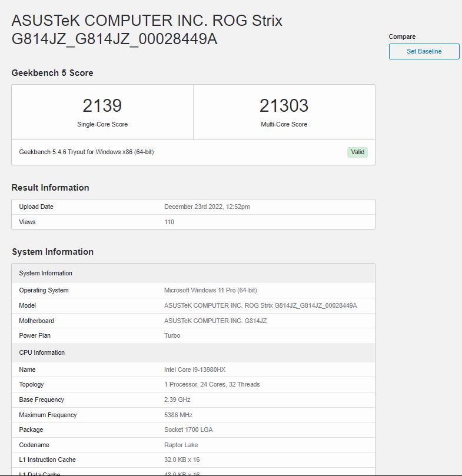The image size is (462, 476).
Task: Click the Package value Socket 1700 LGA
Action: 188,430
